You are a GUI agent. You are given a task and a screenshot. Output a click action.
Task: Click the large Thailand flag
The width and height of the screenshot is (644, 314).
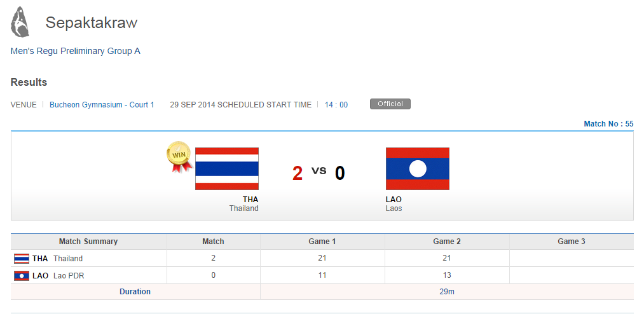[x=227, y=168]
